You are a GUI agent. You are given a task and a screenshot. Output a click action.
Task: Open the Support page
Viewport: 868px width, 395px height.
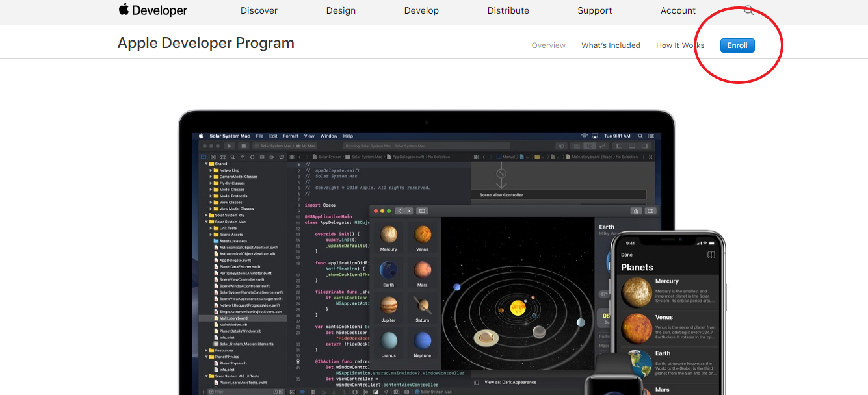[x=595, y=10]
